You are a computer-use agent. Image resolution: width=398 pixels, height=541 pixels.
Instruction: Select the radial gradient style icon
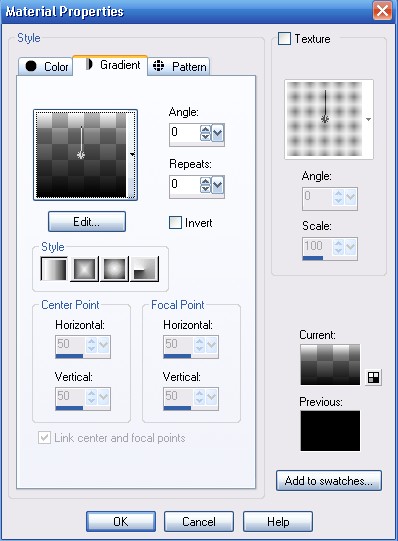145,268
